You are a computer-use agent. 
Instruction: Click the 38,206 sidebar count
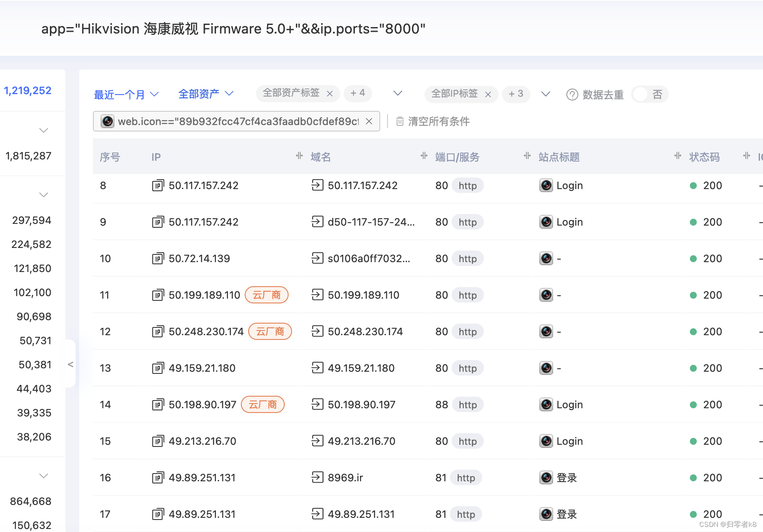(x=34, y=437)
